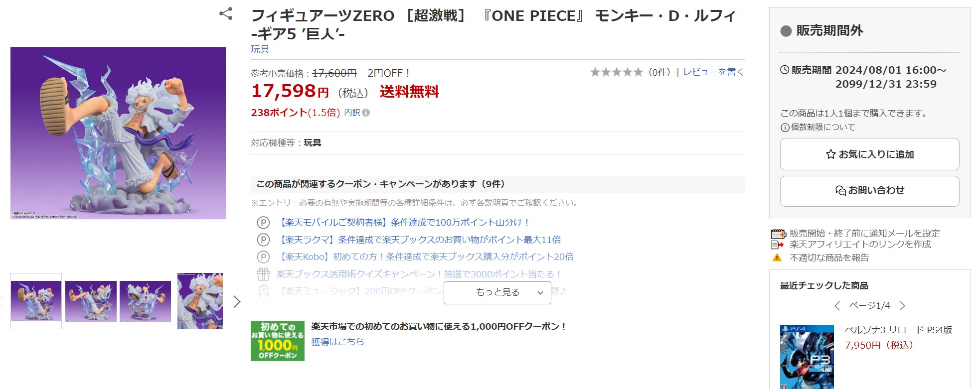The height and width of the screenshot is (389, 980).
Task: Click the warning icon to report product
Action: pos(777,258)
